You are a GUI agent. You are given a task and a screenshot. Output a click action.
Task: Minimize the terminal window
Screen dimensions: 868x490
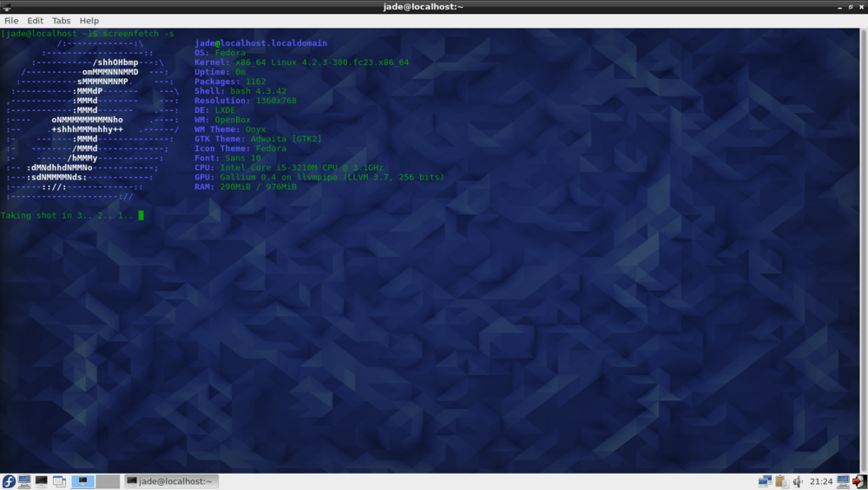[839, 7]
